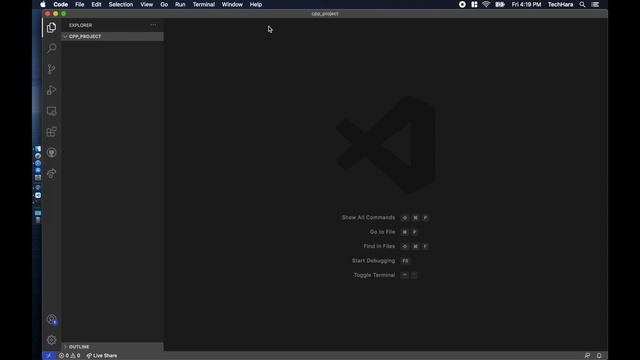Click the Find in Files hint
The image size is (640, 360).
tap(396, 246)
